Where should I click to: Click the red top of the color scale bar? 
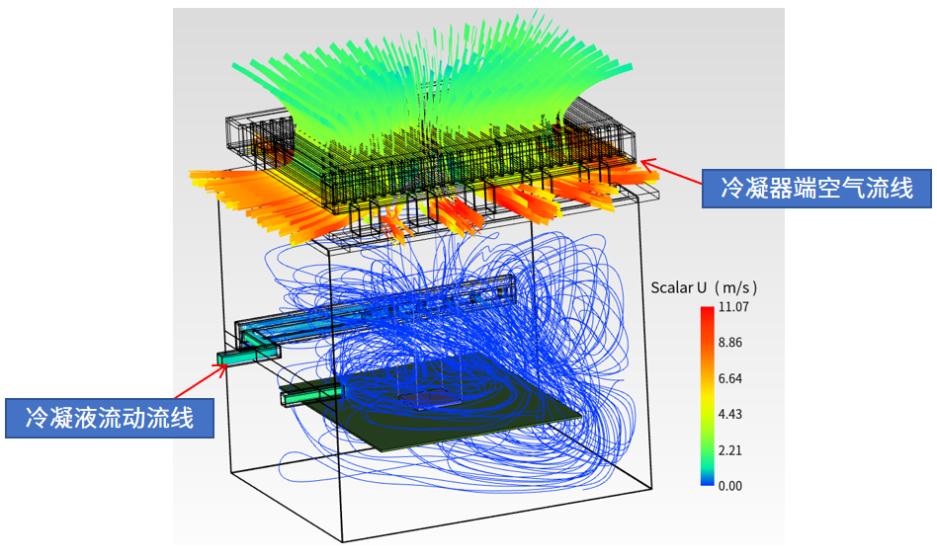(x=707, y=313)
